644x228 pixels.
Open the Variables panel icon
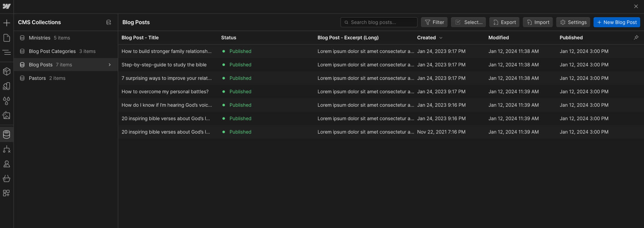(x=7, y=86)
